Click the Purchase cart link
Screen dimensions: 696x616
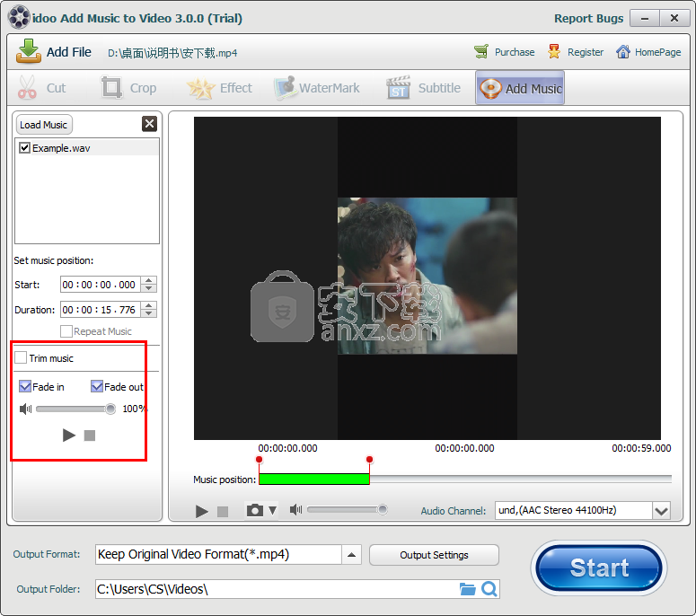(x=505, y=52)
